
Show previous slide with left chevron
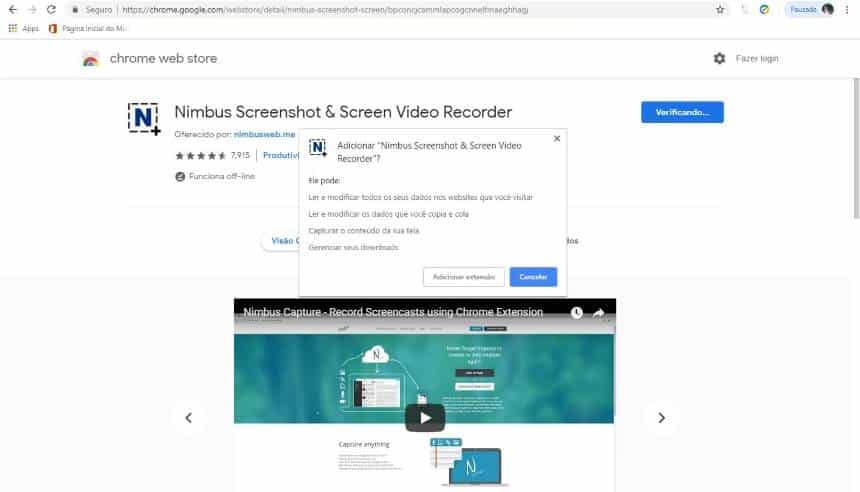(x=189, y=418)
